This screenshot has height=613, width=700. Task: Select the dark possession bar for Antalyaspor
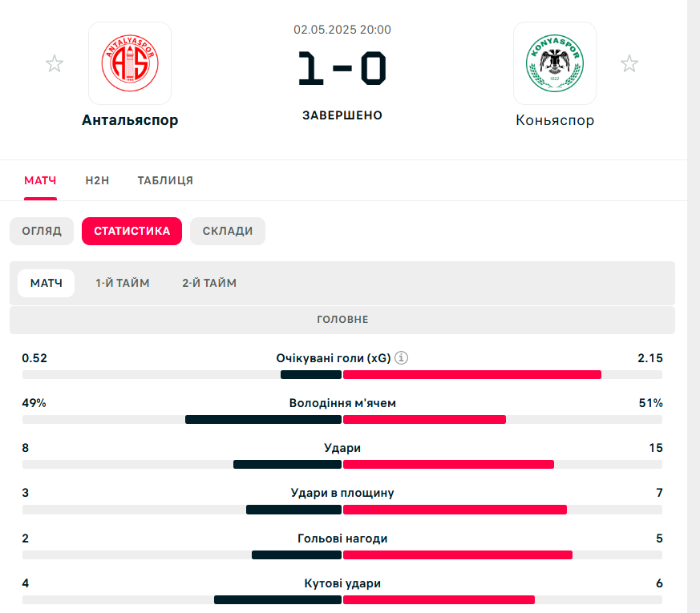(x=263, y=419)
